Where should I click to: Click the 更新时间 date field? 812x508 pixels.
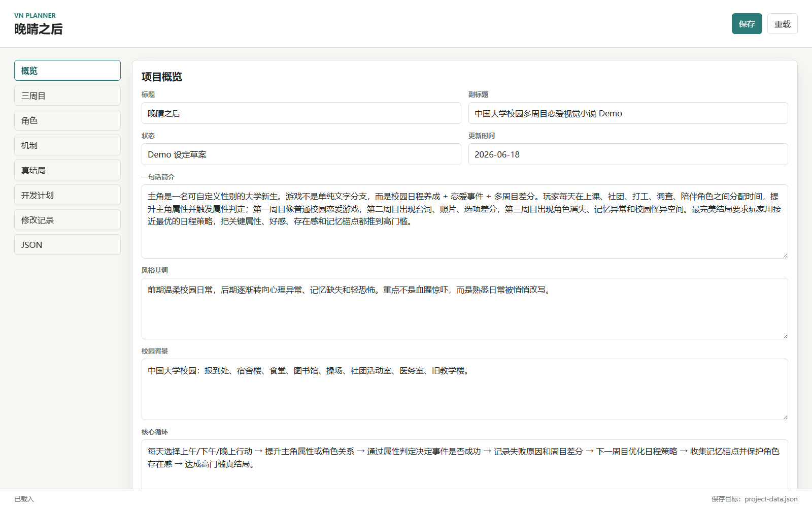[x=628, y=154]
